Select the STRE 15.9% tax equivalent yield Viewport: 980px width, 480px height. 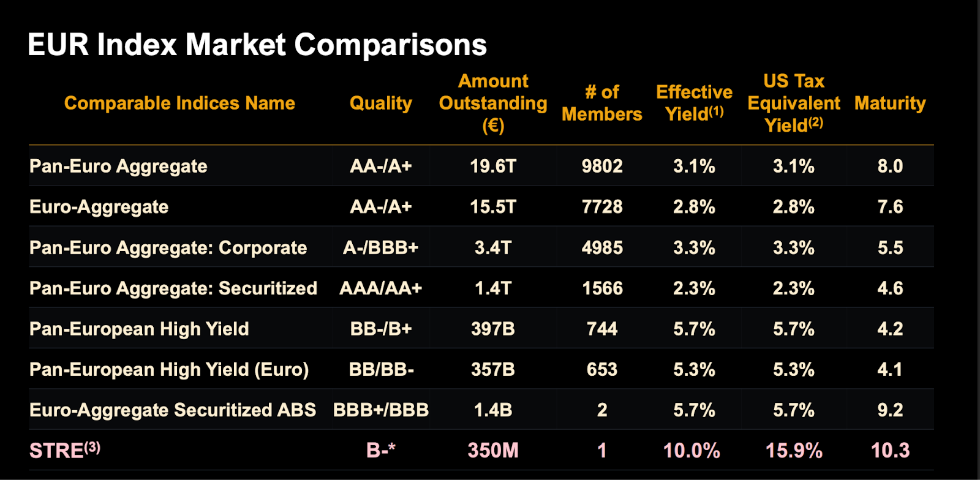coord(794,451)
